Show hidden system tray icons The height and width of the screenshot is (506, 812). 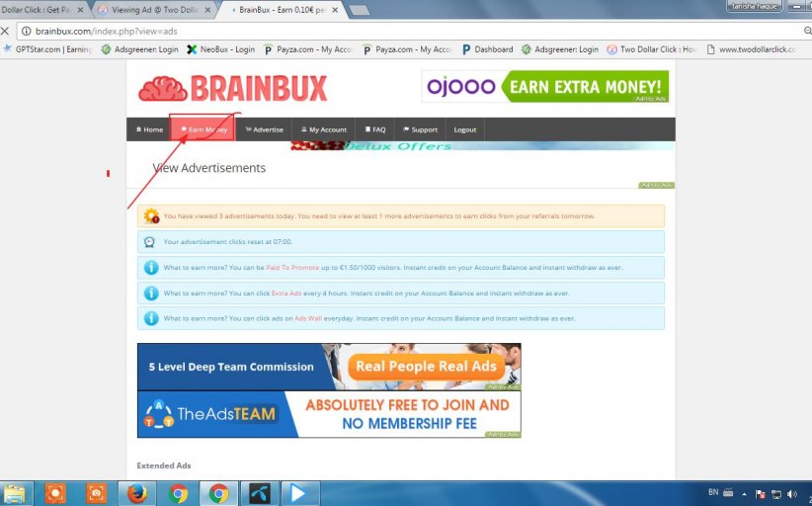coord(743,493)
